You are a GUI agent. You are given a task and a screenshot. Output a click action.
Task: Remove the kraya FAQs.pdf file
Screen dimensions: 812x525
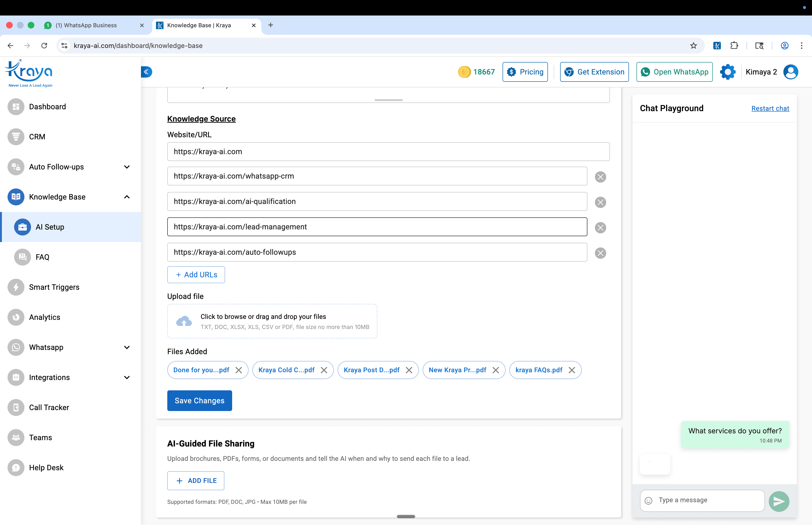572,370
